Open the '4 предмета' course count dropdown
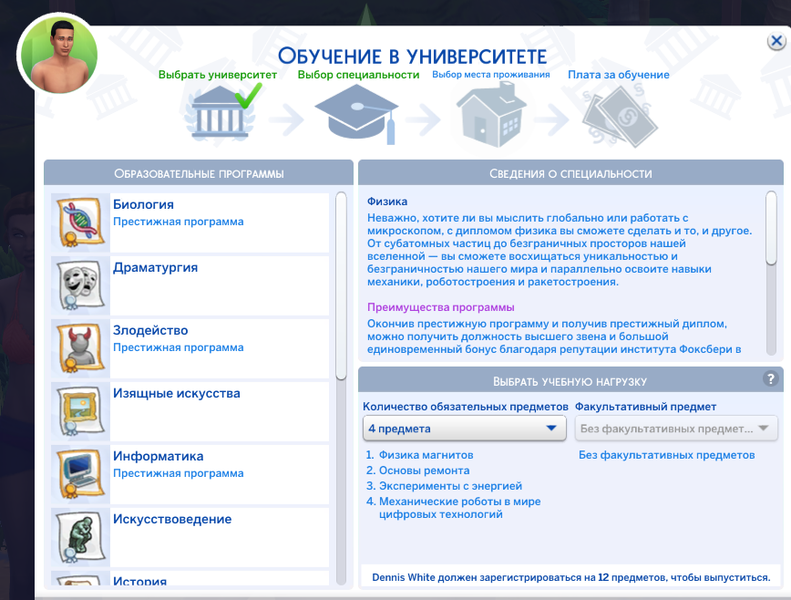Screen dimensions: 791x600 click(465, 429)
